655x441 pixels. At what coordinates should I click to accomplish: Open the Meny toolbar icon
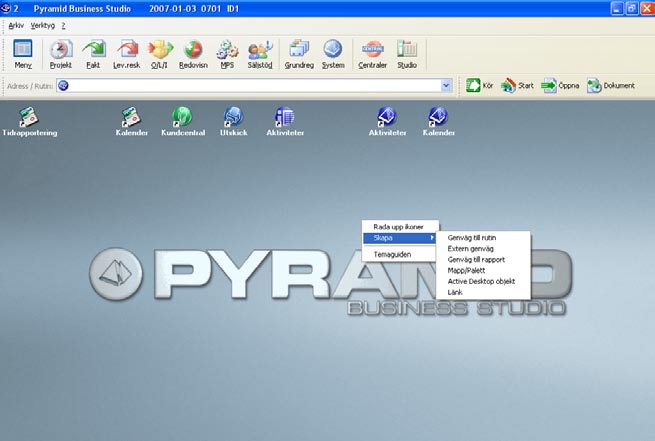tap(23, 54)
